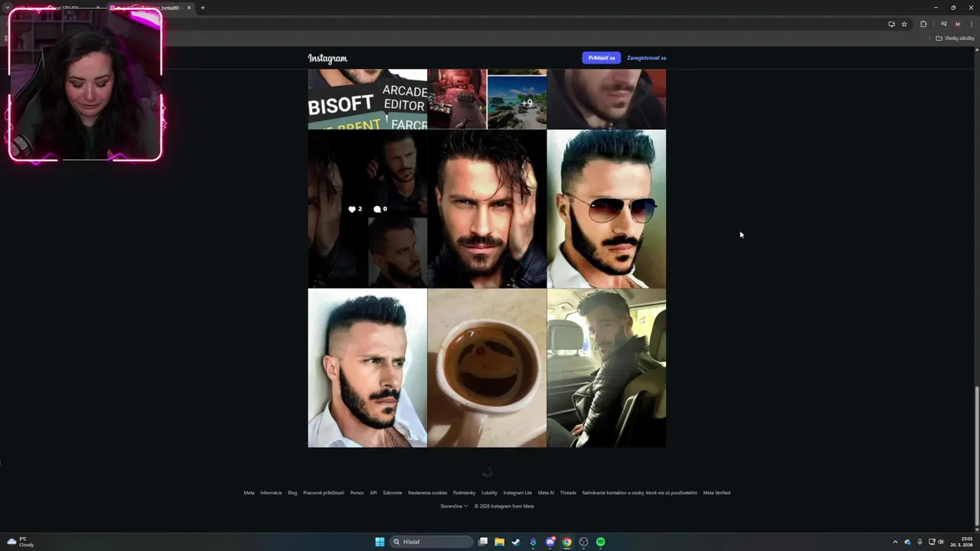The image size is (980, 551).
Task: Open the Podmienky footer link
Action: coord(464,493)
